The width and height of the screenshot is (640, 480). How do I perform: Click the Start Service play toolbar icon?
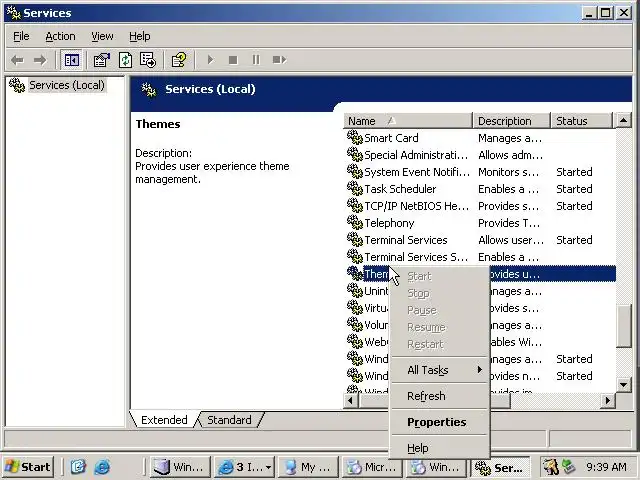tap(210, 60)
